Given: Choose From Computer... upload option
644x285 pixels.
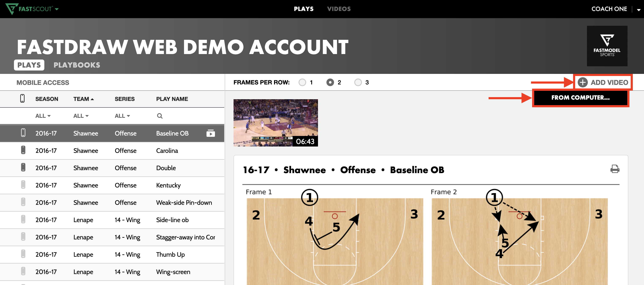Looking at the screenshot, I should click(580, 98).
